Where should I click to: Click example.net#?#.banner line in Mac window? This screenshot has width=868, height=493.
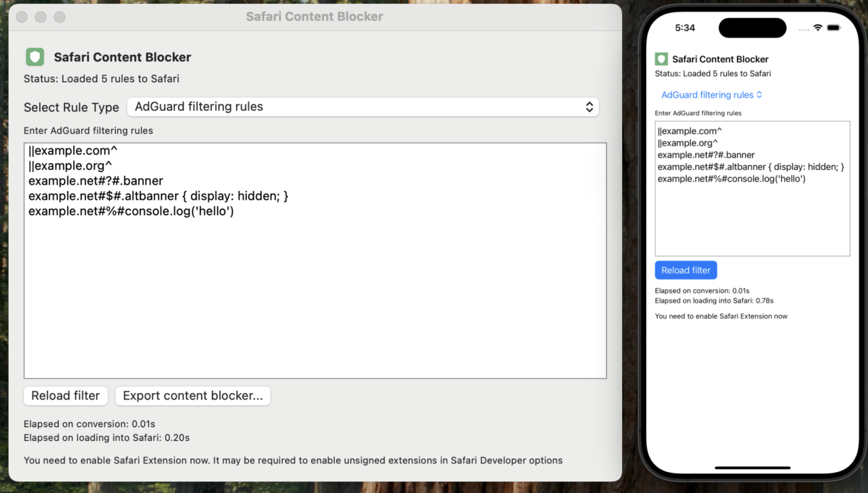(x=95, y=181)
